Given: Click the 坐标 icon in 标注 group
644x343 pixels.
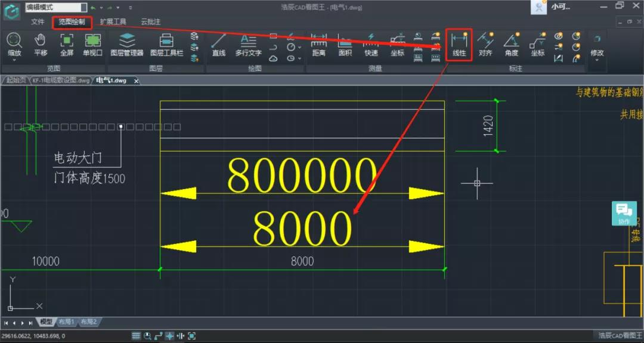Looking at the screenshot, I should (x=538, y=44).
